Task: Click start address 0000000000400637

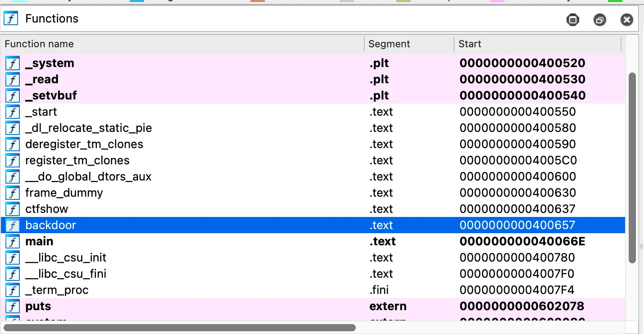Action: click(517, 209)
